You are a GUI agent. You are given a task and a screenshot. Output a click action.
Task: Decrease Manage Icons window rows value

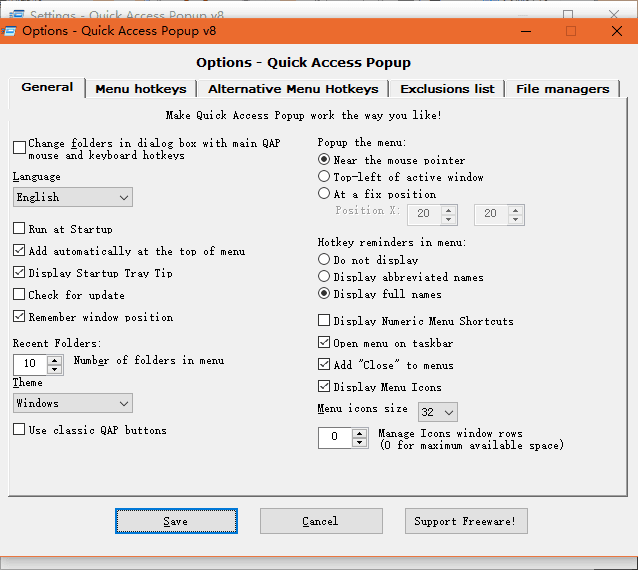360,443
